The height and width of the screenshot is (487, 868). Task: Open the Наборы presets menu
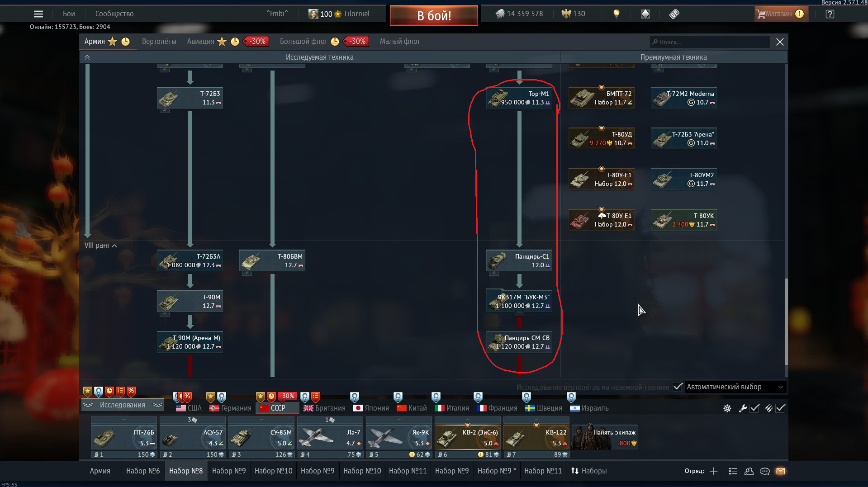tap(589, 471)
